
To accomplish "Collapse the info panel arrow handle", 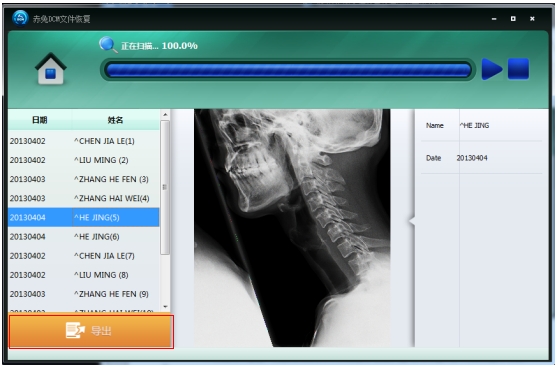I will coord(412,221).
